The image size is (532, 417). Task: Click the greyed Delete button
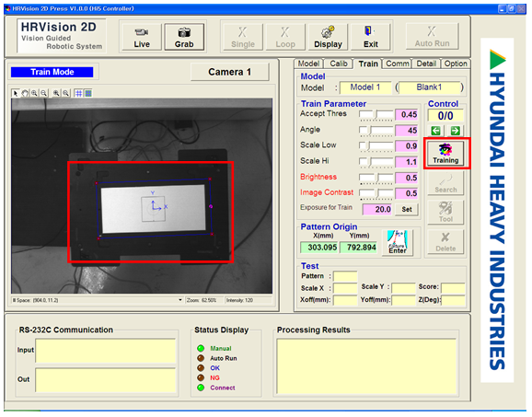[x=445, y=242]
